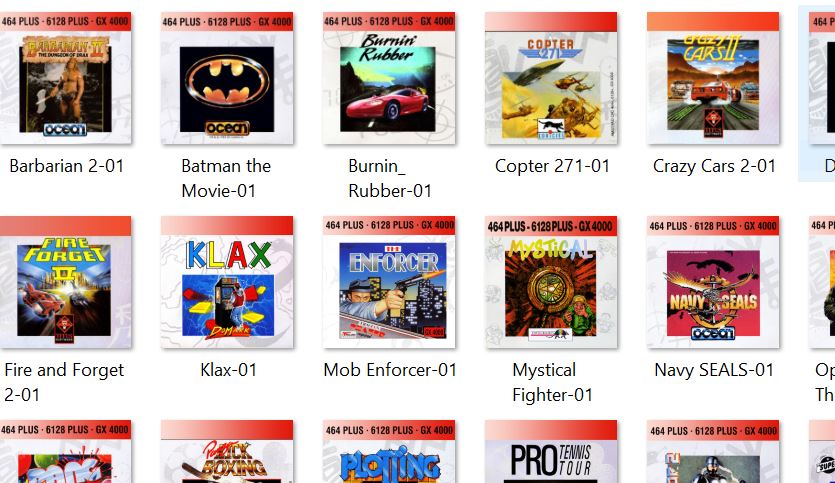The image size is (835, 483).
Task: Click the Panza Kick Boxing cover thumbnail
Action: [227, 452]
